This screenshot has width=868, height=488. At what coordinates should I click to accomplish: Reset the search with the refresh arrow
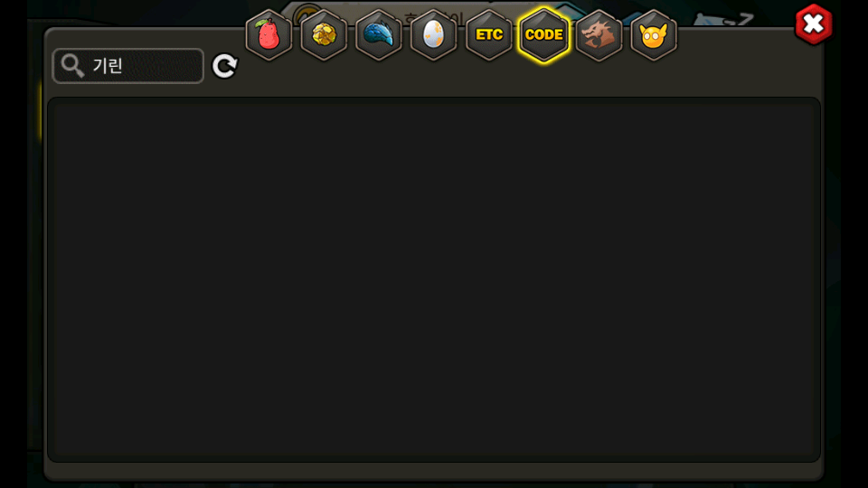point(225,66)
